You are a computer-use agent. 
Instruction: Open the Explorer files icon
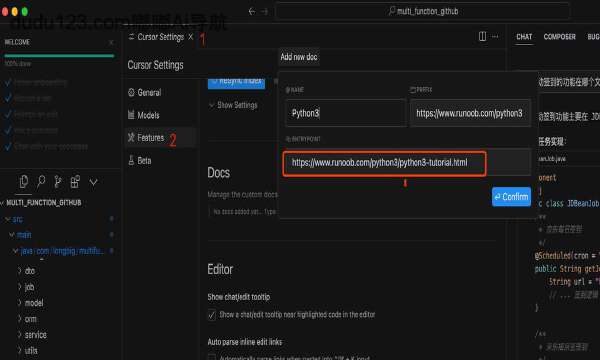point(24,182)
